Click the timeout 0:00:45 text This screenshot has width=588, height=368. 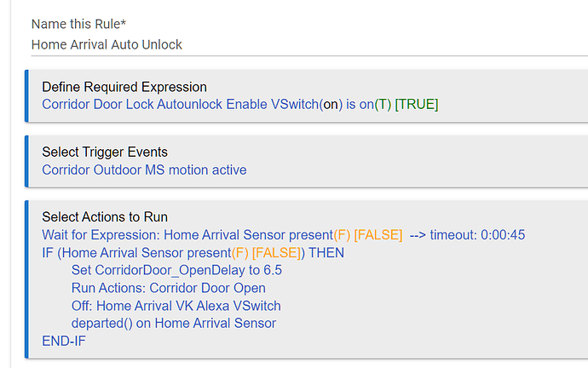pos(477,235)
